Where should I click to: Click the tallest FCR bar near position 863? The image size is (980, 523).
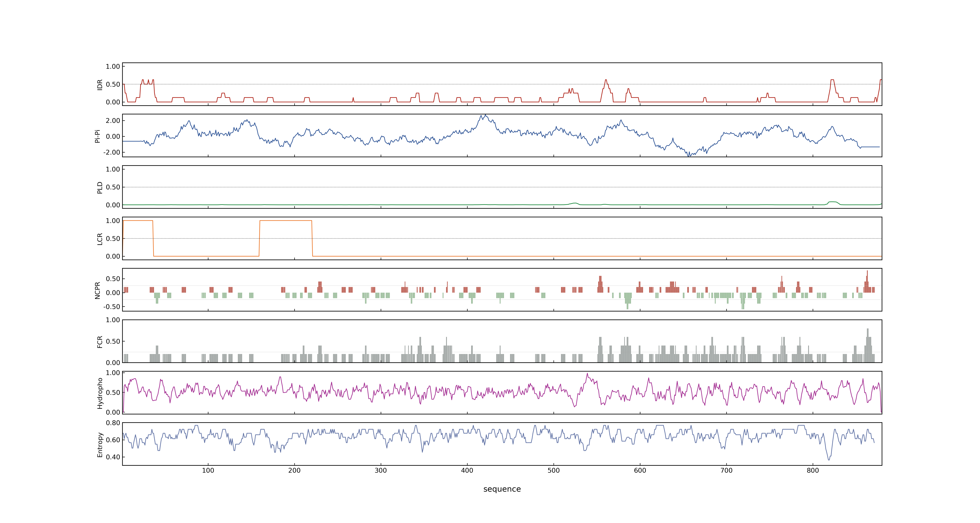(867, 345)
